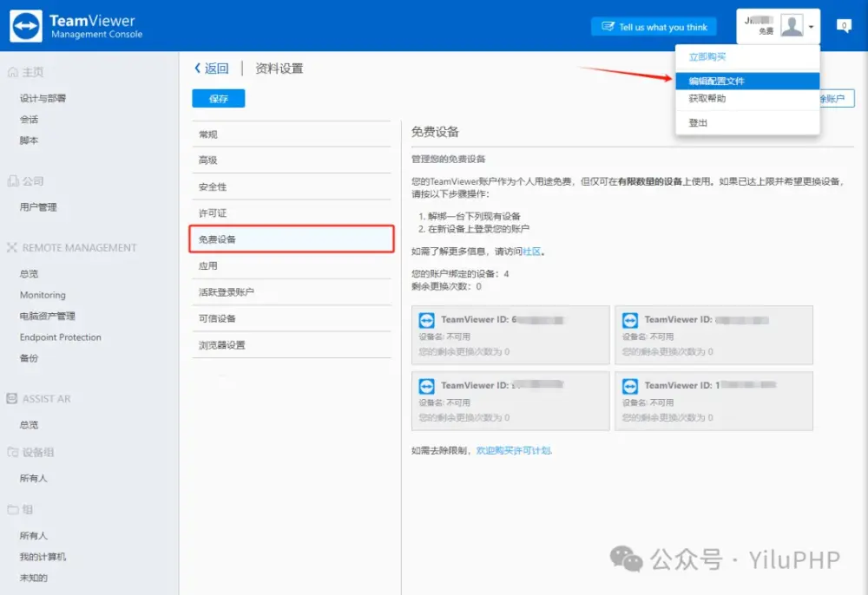Click the home icon next to 主页
The image size is (868, 595).
click(12, 72)
